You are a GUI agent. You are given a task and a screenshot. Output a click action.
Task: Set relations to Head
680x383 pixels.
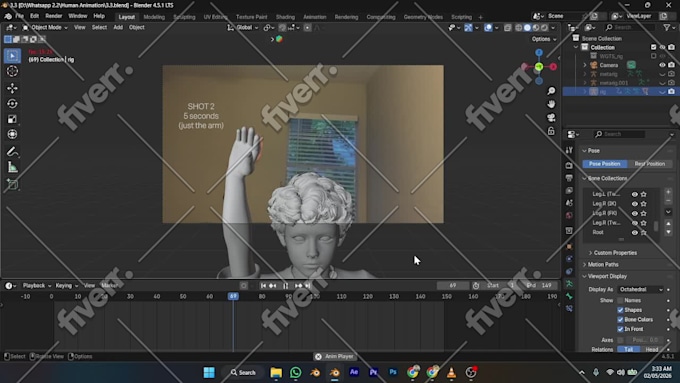(652, 350)
